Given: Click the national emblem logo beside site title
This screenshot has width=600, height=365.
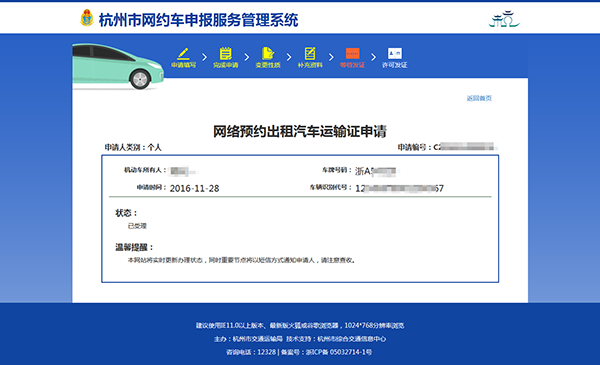Looking at the screenshot, I should 87,18.
